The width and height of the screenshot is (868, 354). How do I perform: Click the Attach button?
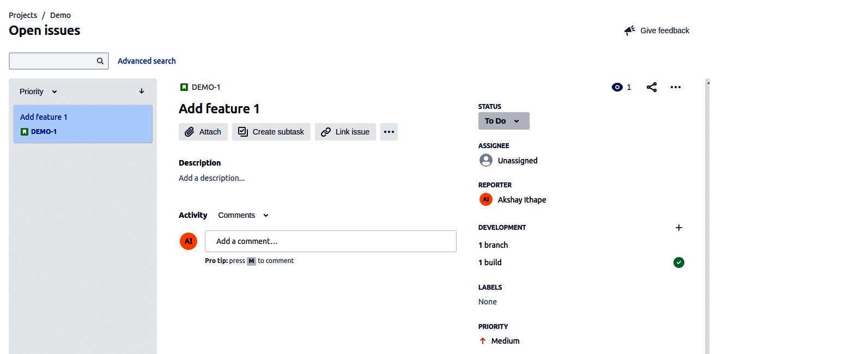[203, 132]
